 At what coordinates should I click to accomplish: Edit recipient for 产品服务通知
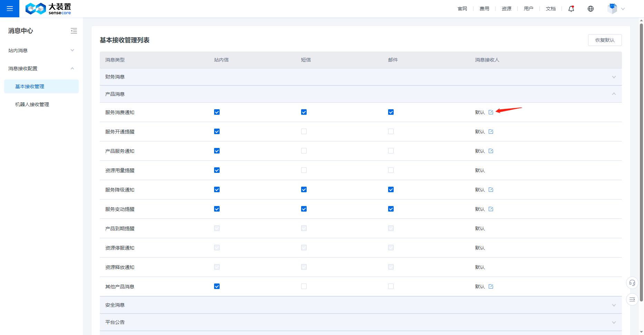[x=491, y=151]
